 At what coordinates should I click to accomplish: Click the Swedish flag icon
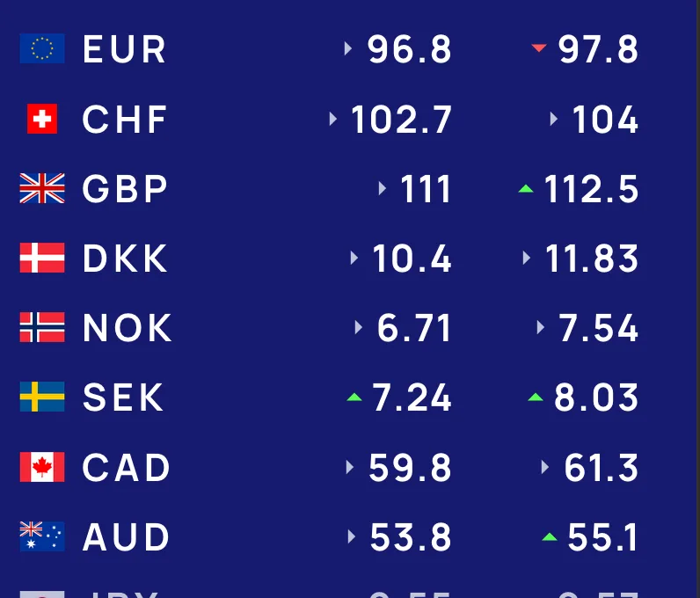pyautogui.click(x=42, y=397)
